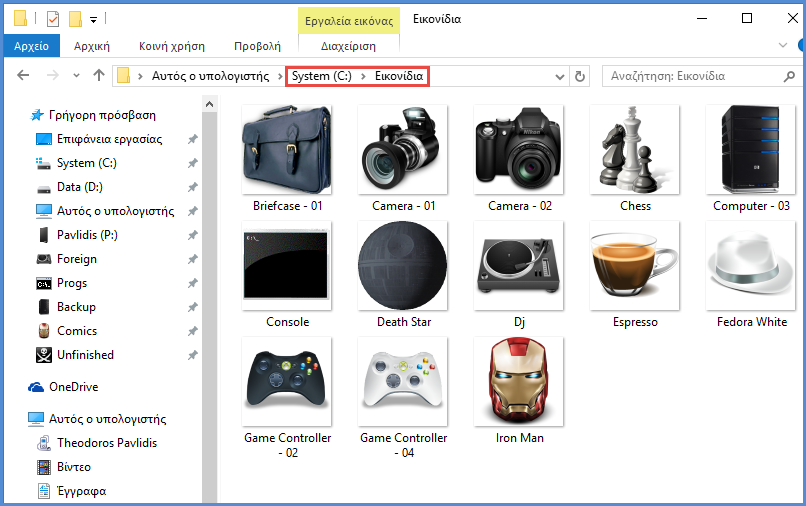Open the Διαχείριση tab
806x506 pixels.
(x=348, y=46)
